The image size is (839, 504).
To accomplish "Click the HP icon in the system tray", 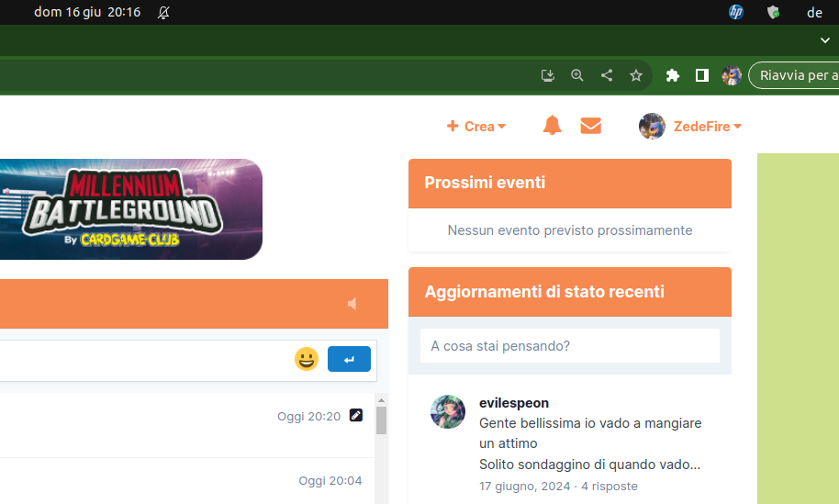I will point(736,12).
